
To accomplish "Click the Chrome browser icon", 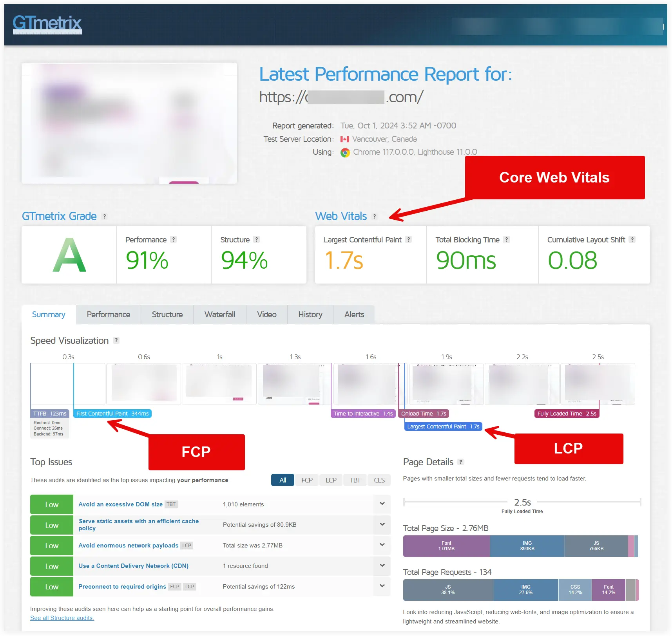I will (x=345, y=152).
